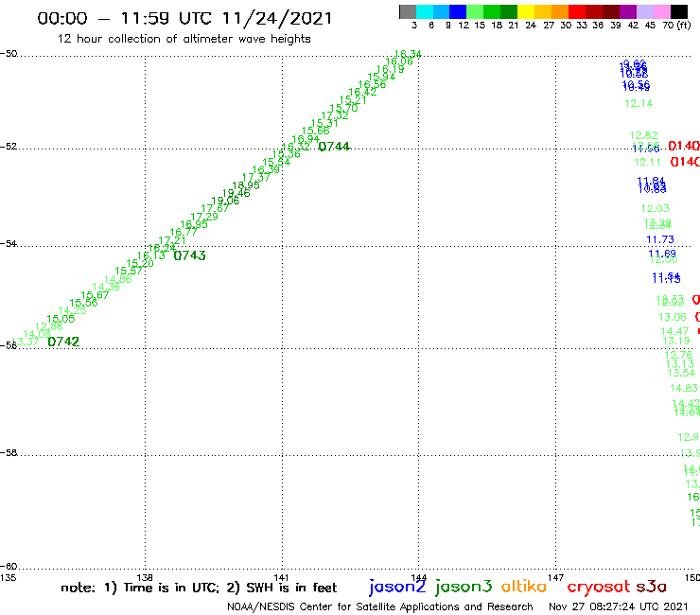Click the wave height value 19.46

pyautogui.click(x=236, y=193)
